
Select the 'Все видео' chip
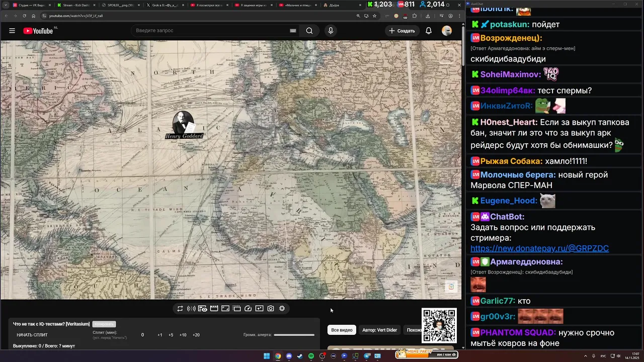click(x=342, y=330)
